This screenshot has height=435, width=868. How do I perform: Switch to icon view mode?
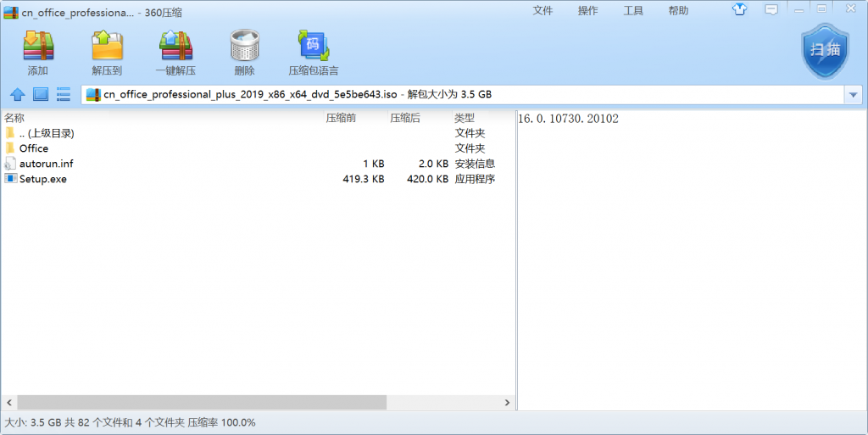point(41,94)
